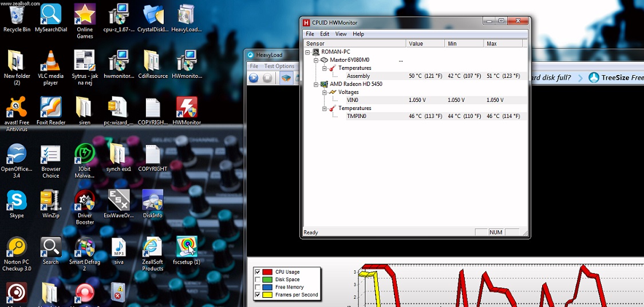This screenshot has width=644, height=307.
Task: Collapse the ROMAN-PC root tree node
Action: (x=307, y=52)
